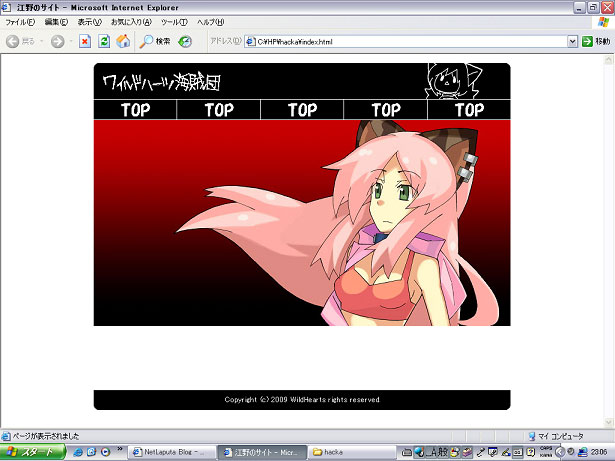Screen dimensions: 615x461
Task: Click the cat doodle in page header
Action: coord(453,81)
